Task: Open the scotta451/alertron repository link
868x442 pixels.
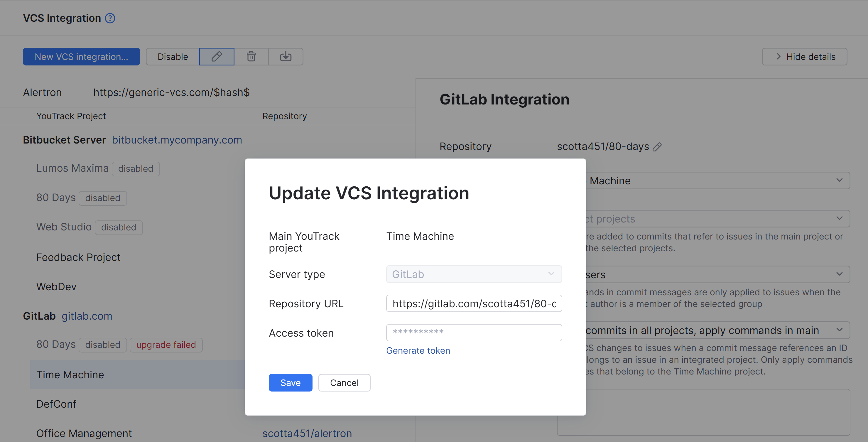Action: click(307, 433)
